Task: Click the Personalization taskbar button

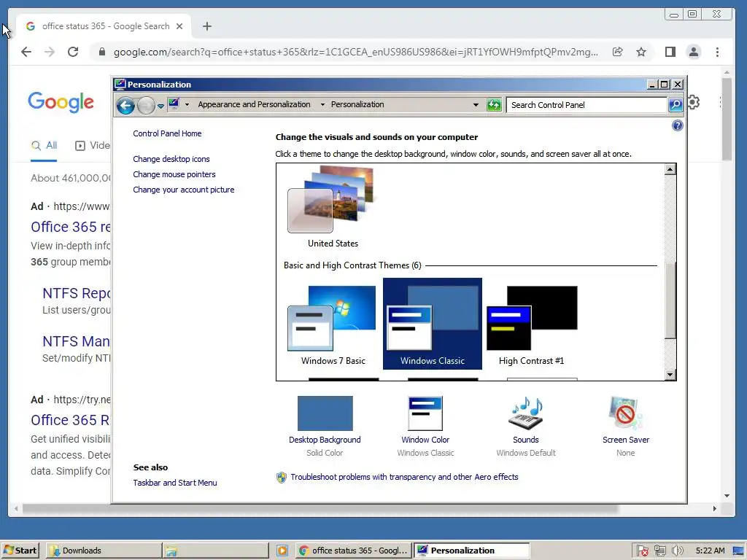Action: [472, 551]
